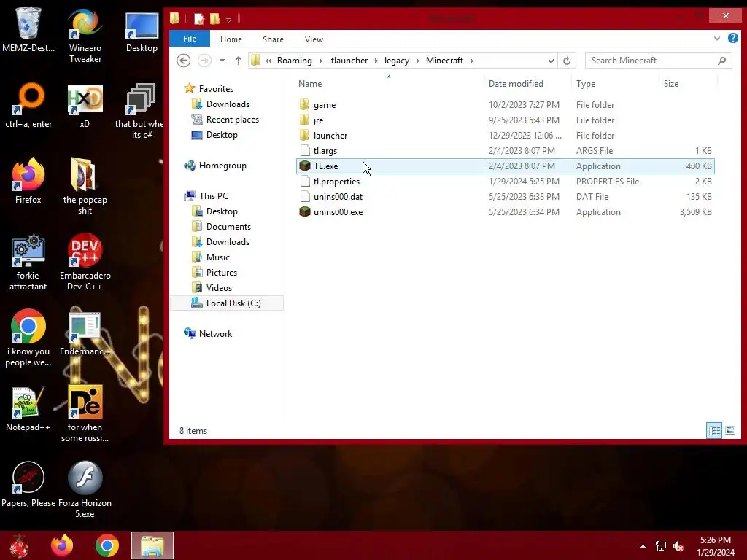The image size is (747, 560).
Task: Select .tlauncher in the address path
Action: [348, 61]
